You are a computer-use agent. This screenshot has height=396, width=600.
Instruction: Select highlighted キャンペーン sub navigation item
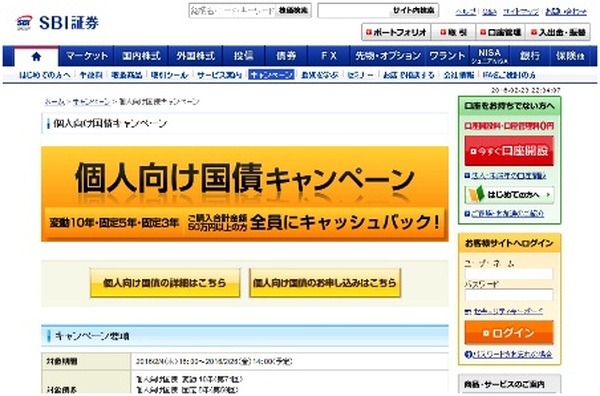[x=271, y=75]
